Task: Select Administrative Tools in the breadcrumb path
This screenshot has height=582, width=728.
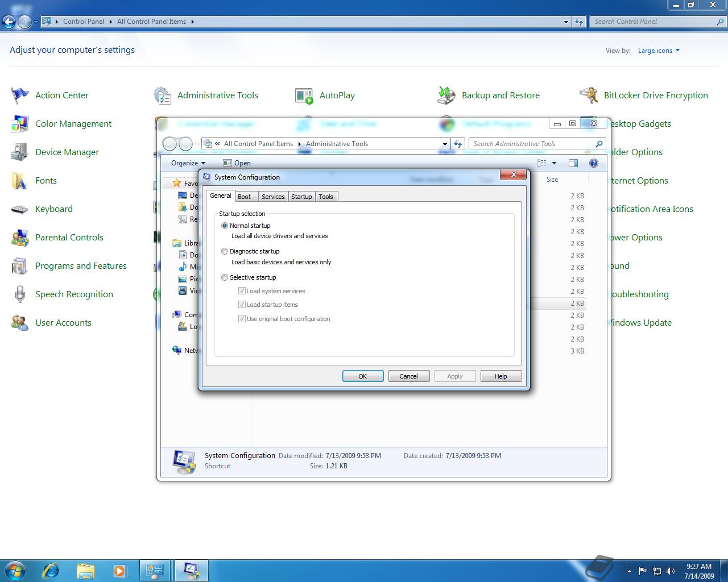Action: pos(337,144)
